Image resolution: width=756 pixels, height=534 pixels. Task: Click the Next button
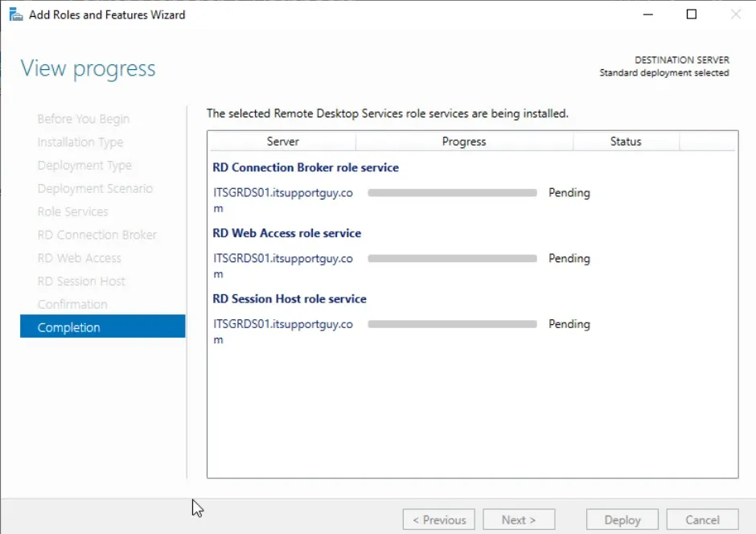pos(520,520)
